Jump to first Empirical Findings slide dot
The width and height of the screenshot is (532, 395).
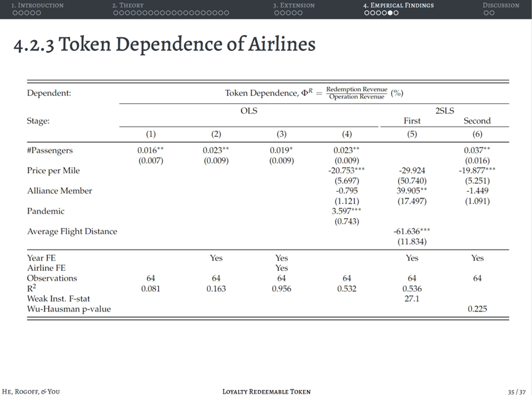pyautogui.click(x=366, y=13)
